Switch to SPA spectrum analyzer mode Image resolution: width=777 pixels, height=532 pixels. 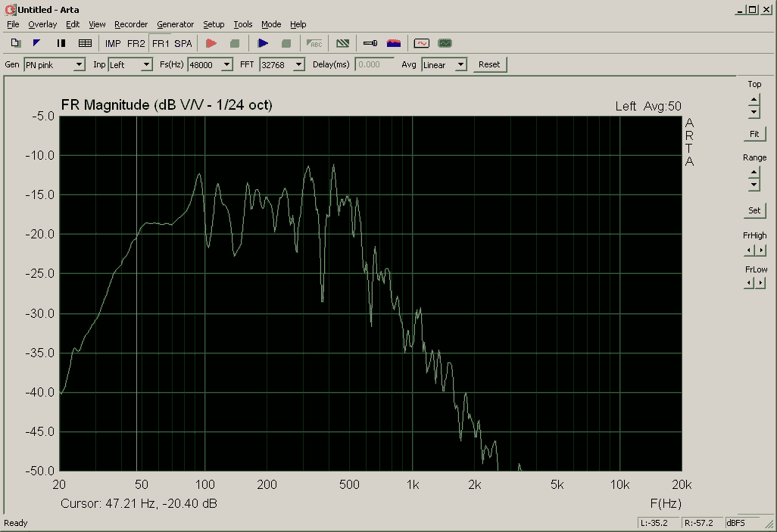[x=183, y=44]
